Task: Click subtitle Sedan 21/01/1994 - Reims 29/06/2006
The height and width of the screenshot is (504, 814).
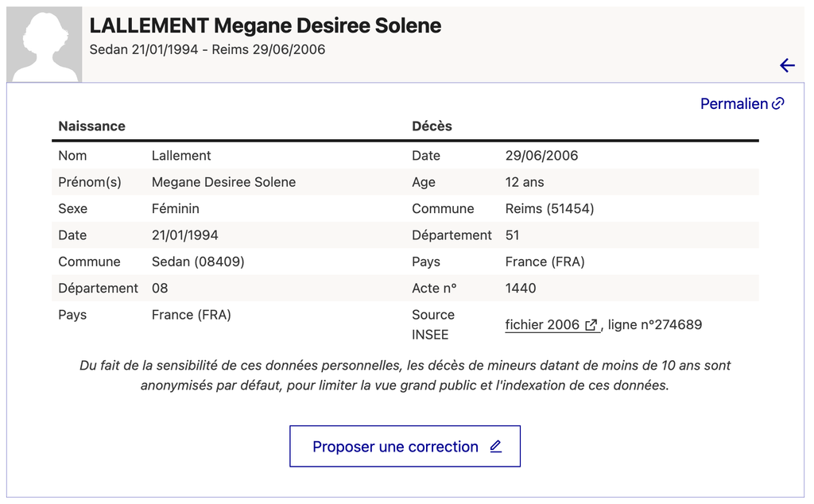Action: click(207, 50)
